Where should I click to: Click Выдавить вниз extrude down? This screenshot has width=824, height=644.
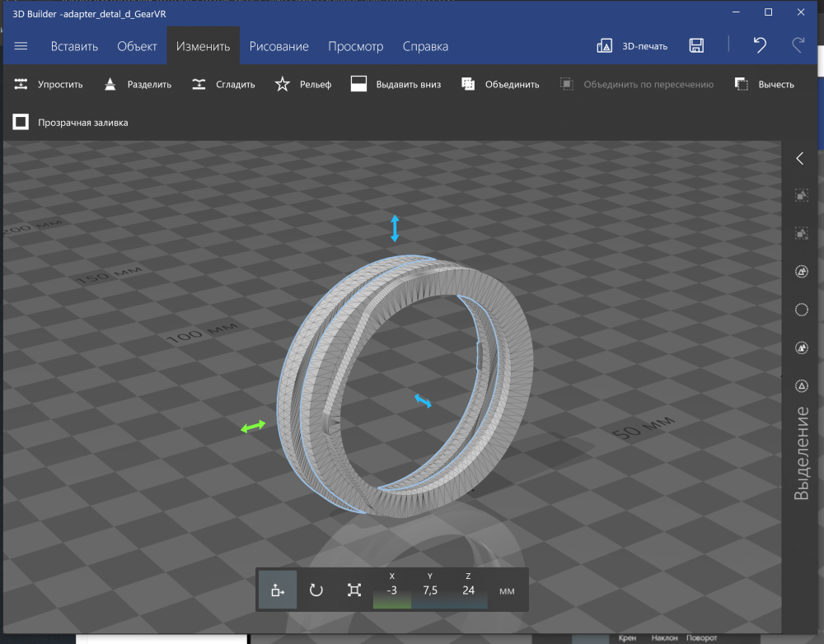pyautogui.click(x=396, y=84)
